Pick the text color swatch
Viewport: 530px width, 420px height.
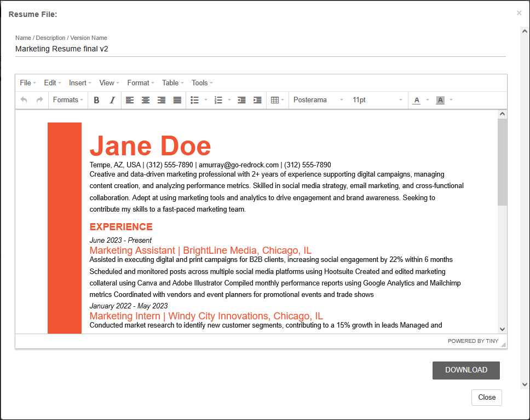pos(417,100)
